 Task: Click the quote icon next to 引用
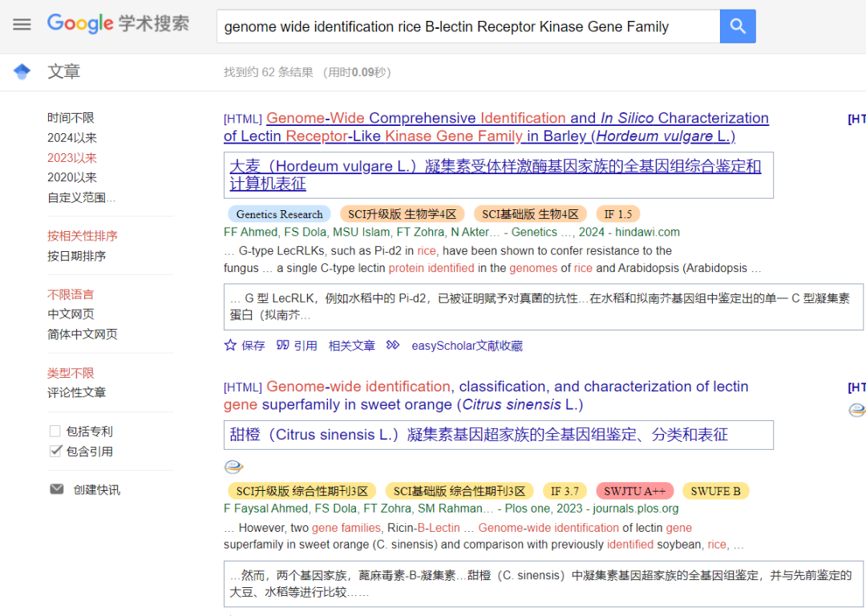coord(283,345)
